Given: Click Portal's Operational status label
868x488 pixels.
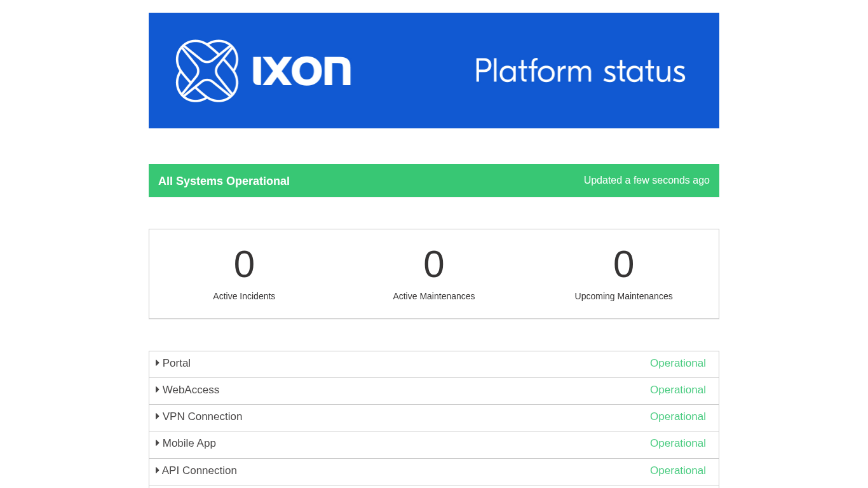Looking at the screenshot, I should point(677,363).
